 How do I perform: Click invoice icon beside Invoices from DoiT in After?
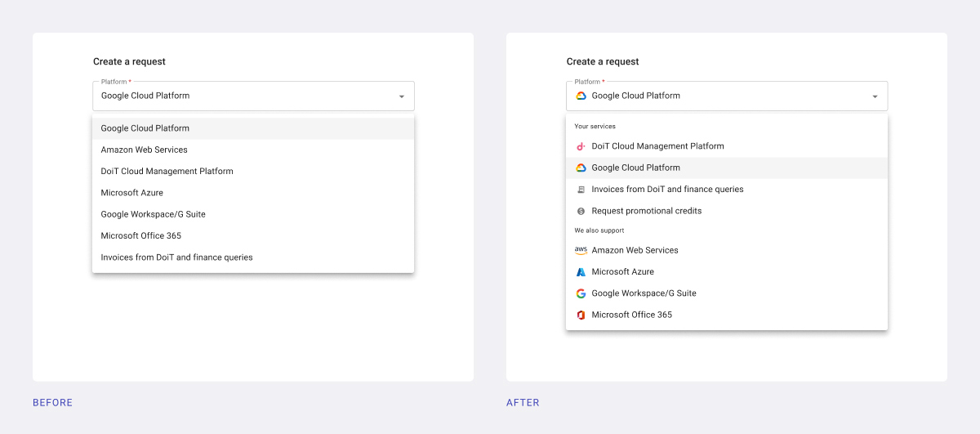pyautogui.click(x=581, y=190)
